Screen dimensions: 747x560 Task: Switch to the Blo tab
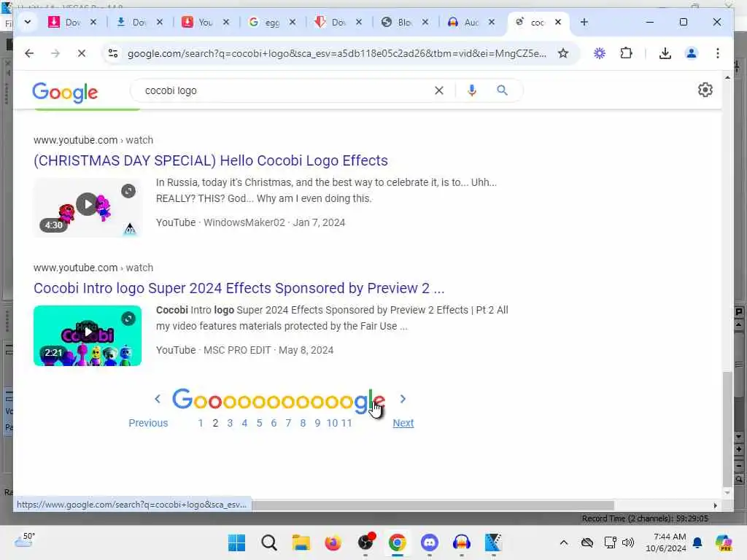(398, 22)
